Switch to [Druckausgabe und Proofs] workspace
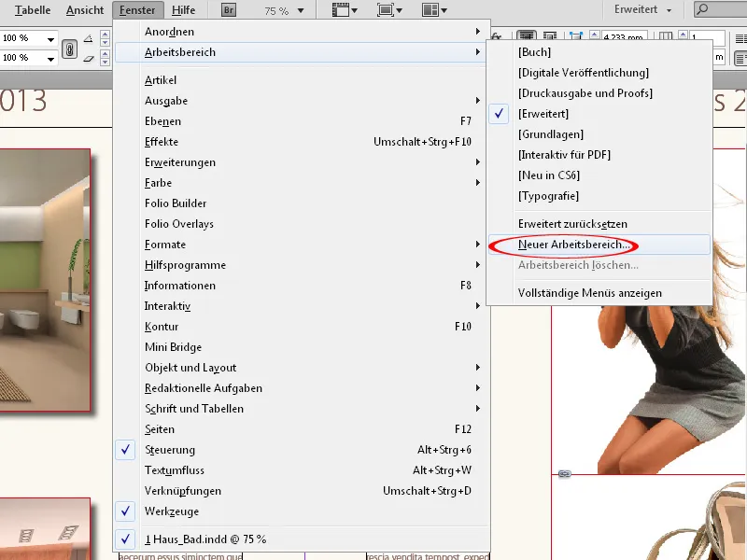Screen dimensions: 747x560 (x=599, y=92)
